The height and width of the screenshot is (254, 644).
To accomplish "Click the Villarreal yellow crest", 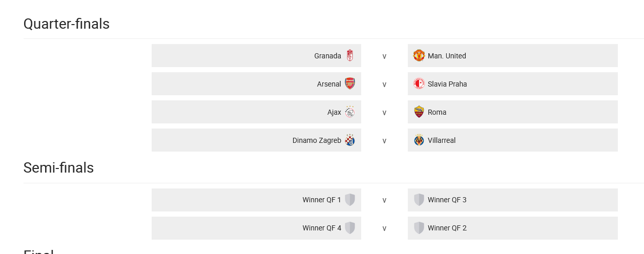I will click(x=419, y=140).
